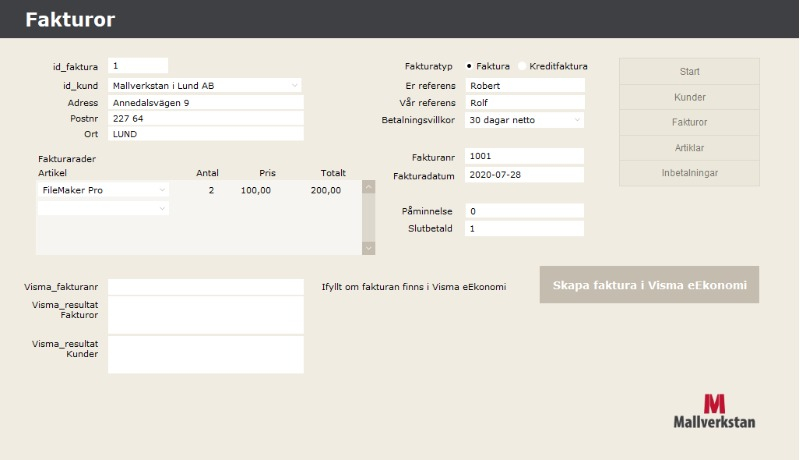Open the FileMaker Pro article dropdown

pyautogui.click(x=104, y=190)
